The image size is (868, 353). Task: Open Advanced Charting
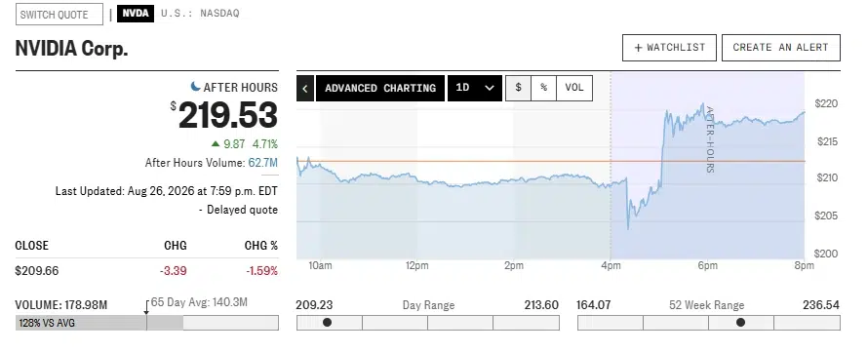pyautogui.click(x=380, y=89)
